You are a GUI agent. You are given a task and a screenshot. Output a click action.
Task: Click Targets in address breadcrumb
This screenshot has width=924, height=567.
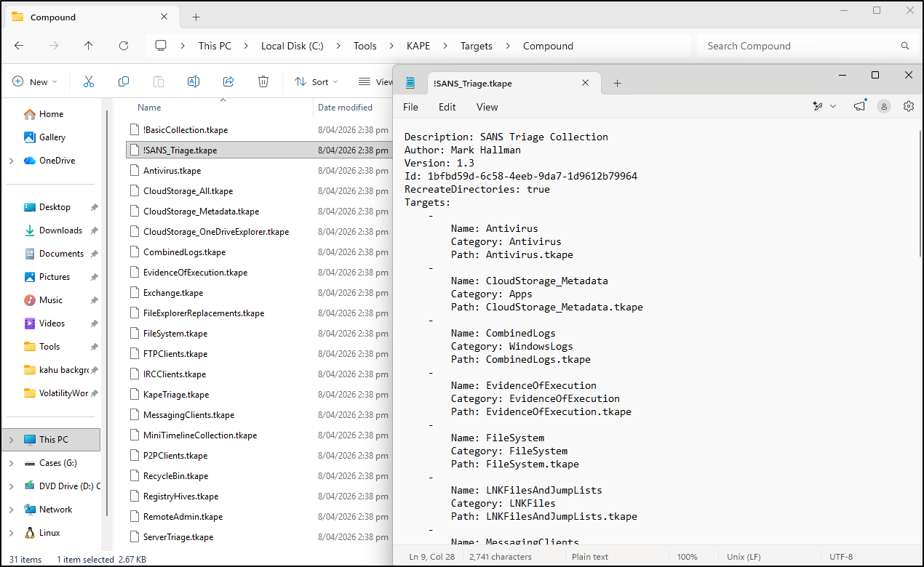[477, 46]
